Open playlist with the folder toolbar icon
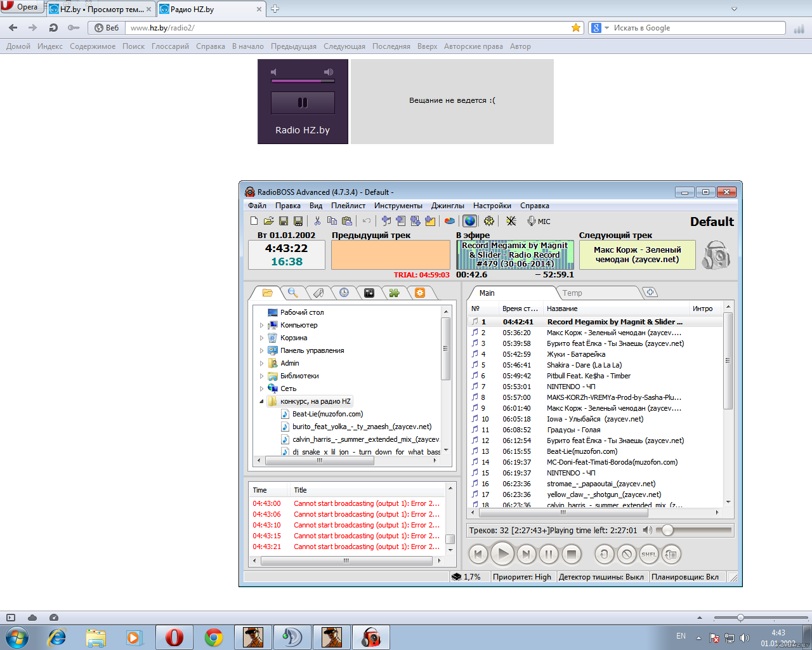 [269, 221]
